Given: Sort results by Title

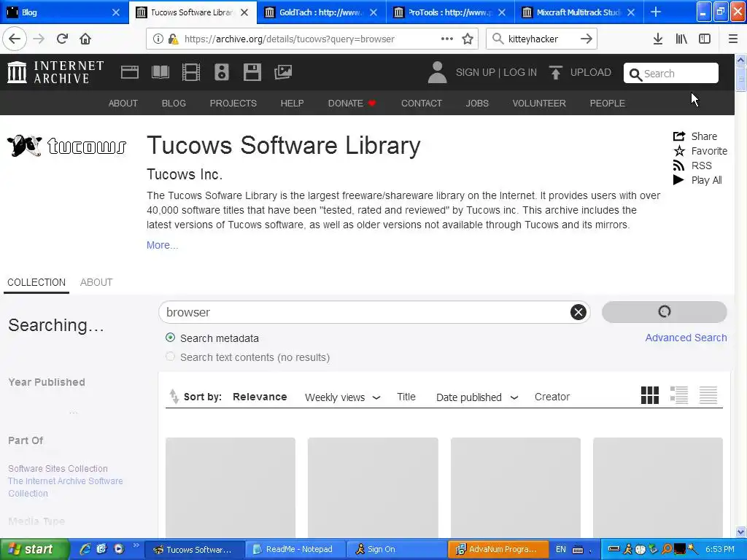Looking at the screenshot, I should coord(406,397).
